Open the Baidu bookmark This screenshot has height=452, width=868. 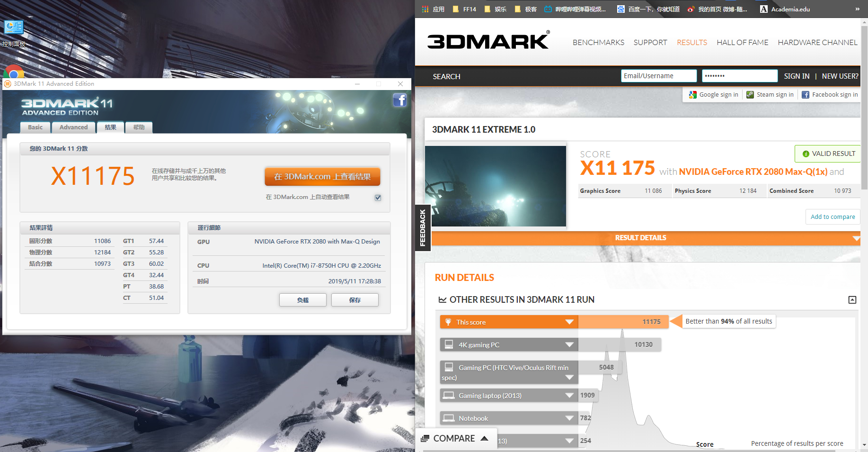(648, 9)
